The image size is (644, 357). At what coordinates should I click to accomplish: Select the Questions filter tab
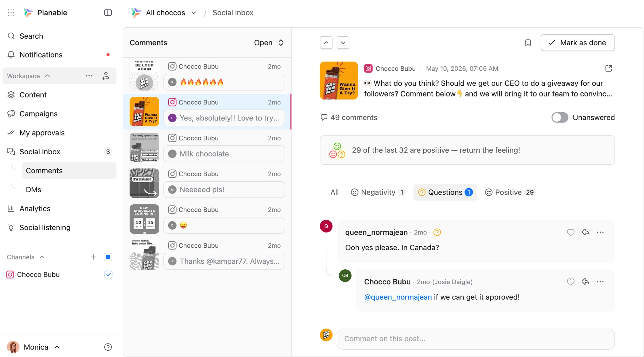pyautogui.click(x=445, y=192)
